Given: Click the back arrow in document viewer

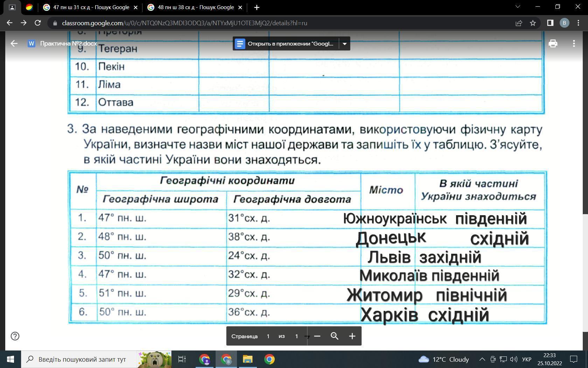Looking at the screenshot, I should 14,43.
